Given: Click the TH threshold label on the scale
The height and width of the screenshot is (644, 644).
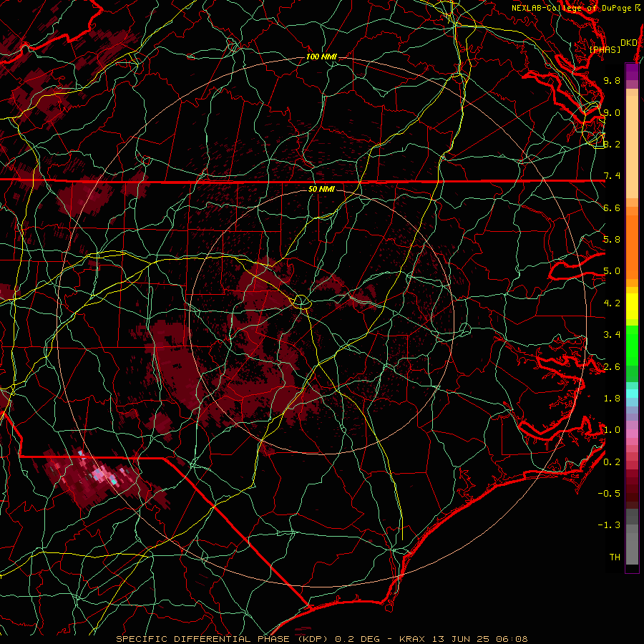Looking at the screenshot, I should [615, 557].
